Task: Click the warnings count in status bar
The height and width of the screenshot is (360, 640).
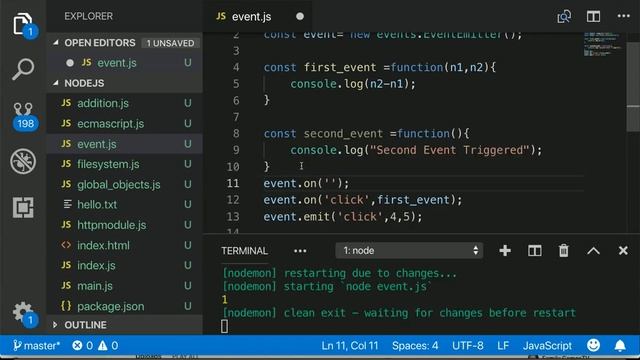Action: (x=108, y=346)
